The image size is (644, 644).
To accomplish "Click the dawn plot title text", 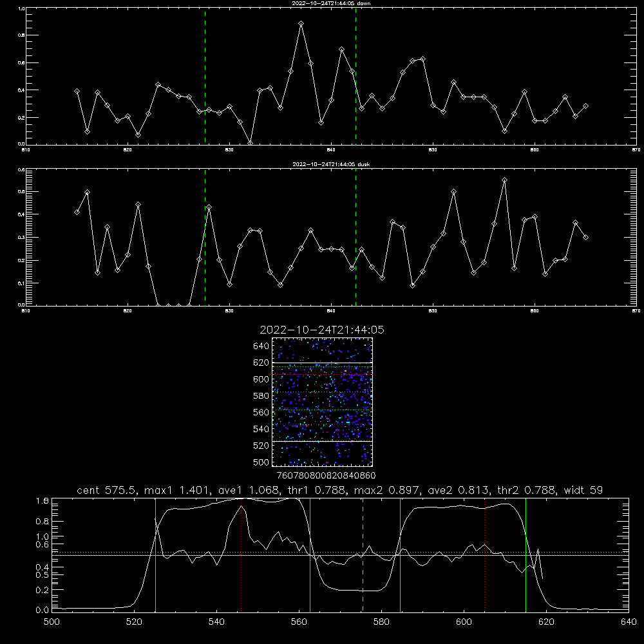I will pyautogui.click(x=331, y=3).
